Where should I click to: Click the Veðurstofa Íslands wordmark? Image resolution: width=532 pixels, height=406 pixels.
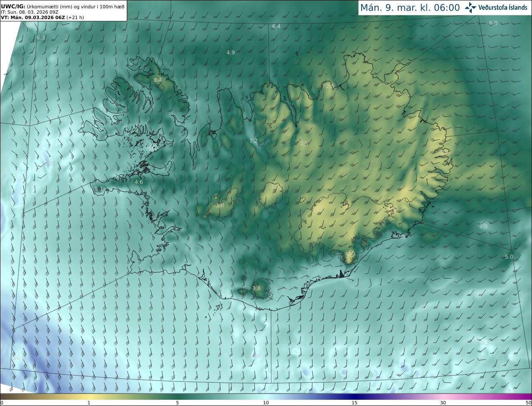tap(502, 7)
